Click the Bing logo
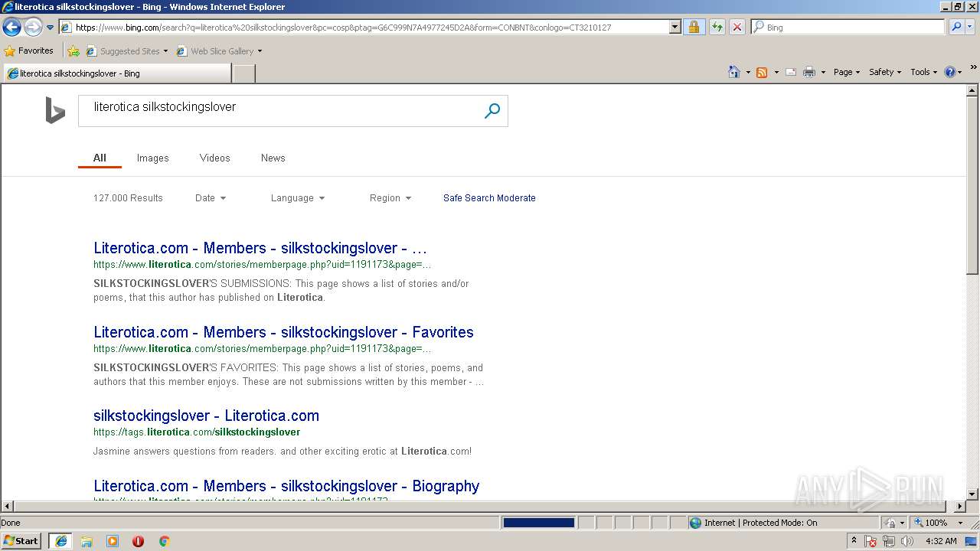This screenshot has width=980, height=551. [x=55, y=110]
